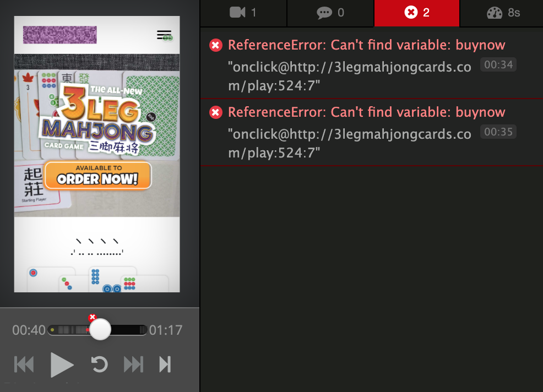Click the white playback slider knob
Viewport: 543px width, 392px height.
(x=100, y=329)
